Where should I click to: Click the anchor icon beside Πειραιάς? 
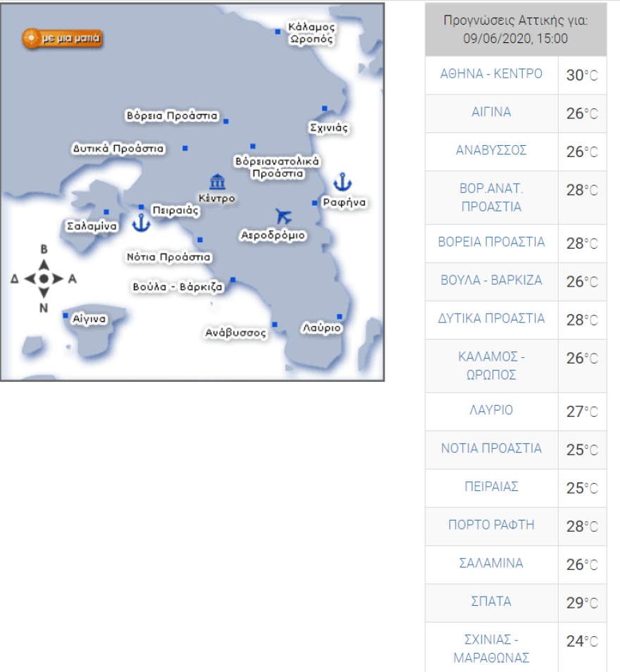142,223
